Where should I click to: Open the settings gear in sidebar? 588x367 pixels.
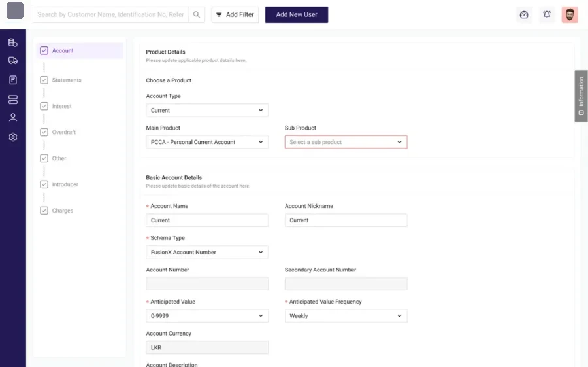[x=13, y=137]
